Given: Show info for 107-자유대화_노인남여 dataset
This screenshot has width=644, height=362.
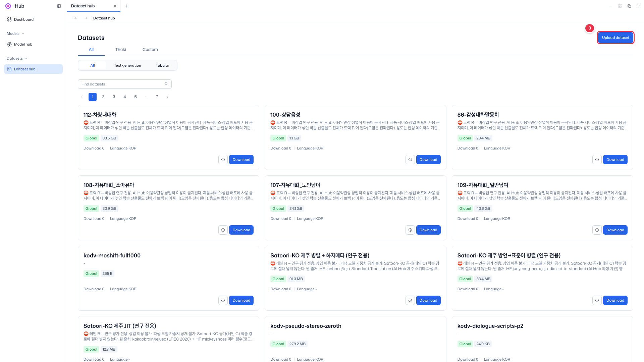Looking at the screenshot, I should coord(410,230).
